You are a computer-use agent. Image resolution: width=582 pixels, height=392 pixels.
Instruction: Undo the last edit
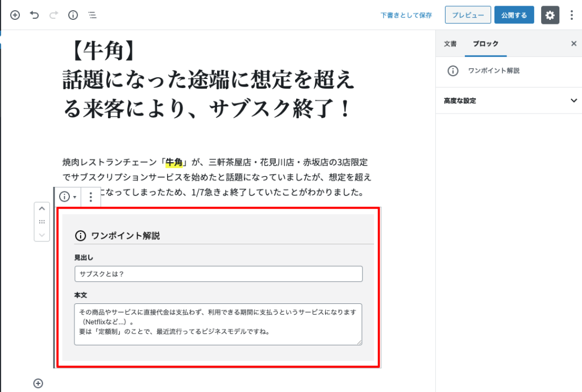[x=35, y=15]
